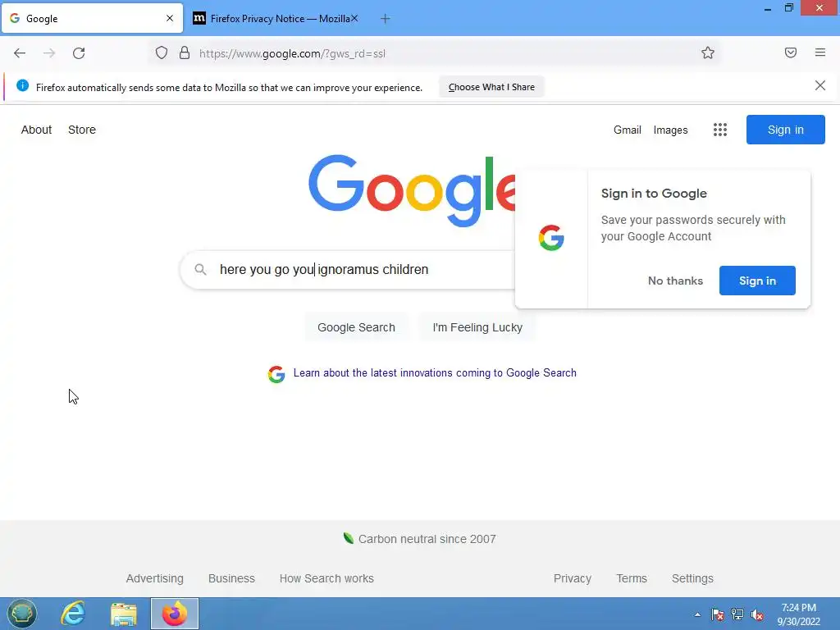Viewport: 840px width, 630px height.
Task: Open the Windows Start menu
Action: click(22, 614)
